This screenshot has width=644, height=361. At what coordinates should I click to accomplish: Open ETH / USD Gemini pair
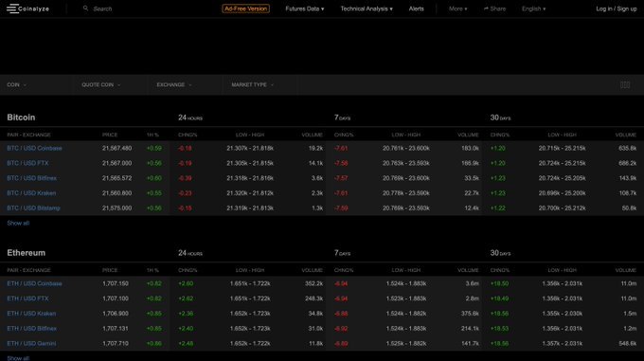(x=31, y=343)
